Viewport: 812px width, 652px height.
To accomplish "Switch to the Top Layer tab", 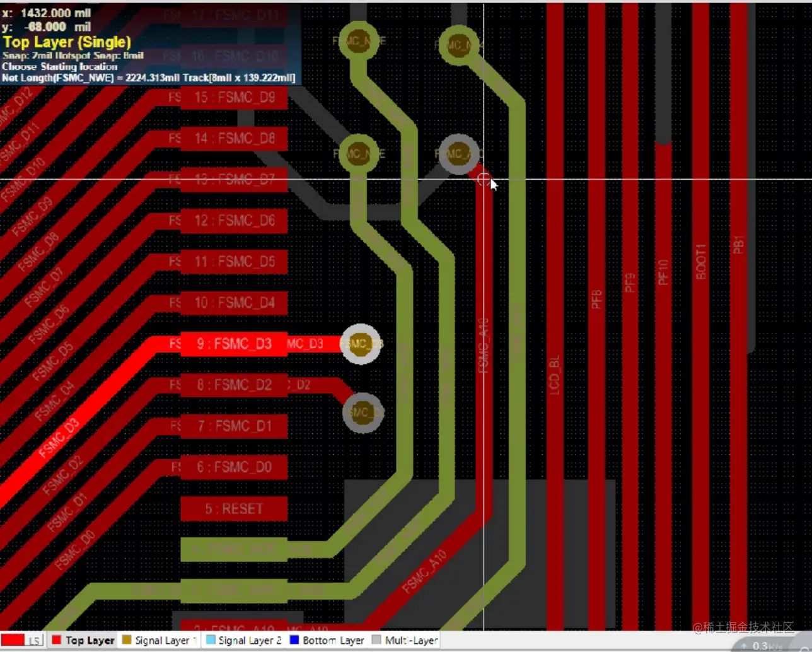I will [83, 640].
